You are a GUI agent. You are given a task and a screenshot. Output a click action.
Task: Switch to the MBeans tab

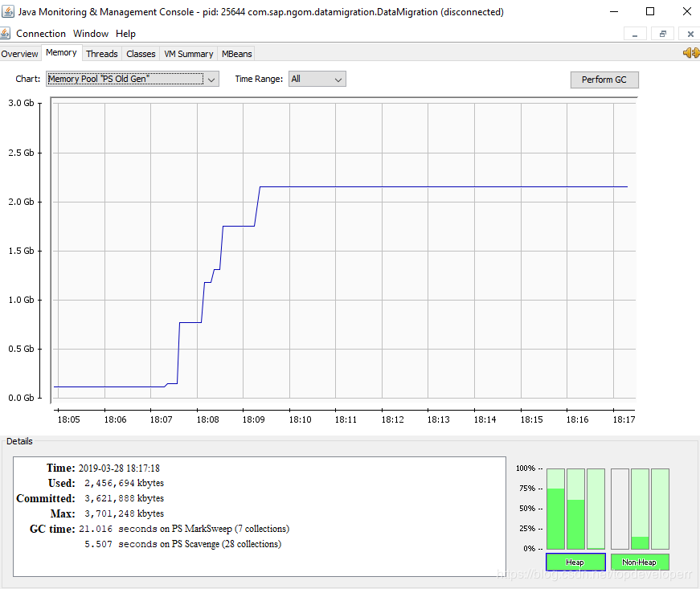point(236,54)
